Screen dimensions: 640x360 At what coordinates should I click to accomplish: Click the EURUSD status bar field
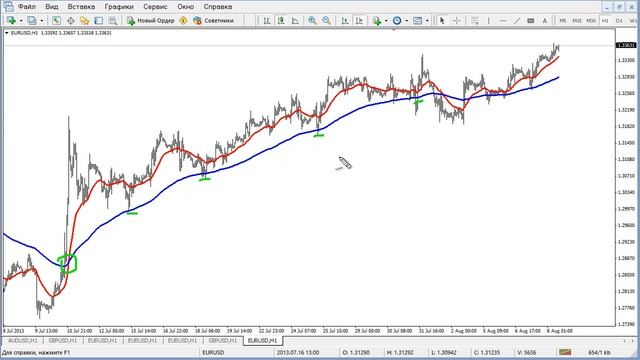coord(237,352)
